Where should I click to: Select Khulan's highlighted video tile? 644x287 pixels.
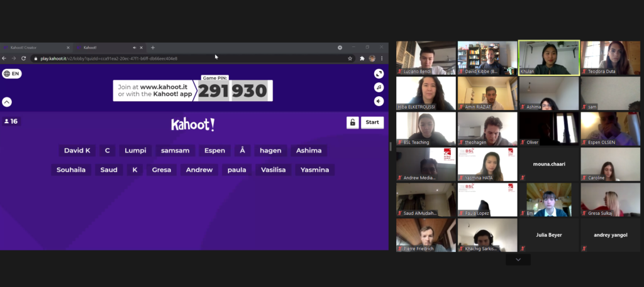[548, 58]
